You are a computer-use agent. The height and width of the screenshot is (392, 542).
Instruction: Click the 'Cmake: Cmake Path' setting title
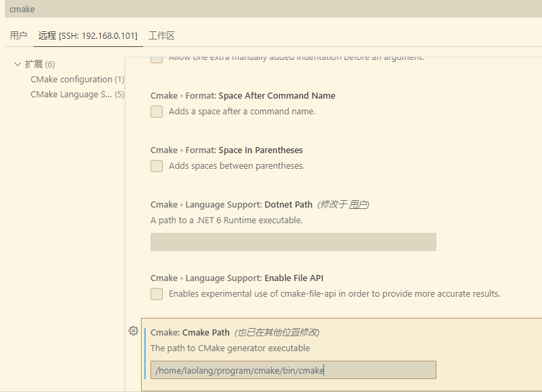pos(190,332)
